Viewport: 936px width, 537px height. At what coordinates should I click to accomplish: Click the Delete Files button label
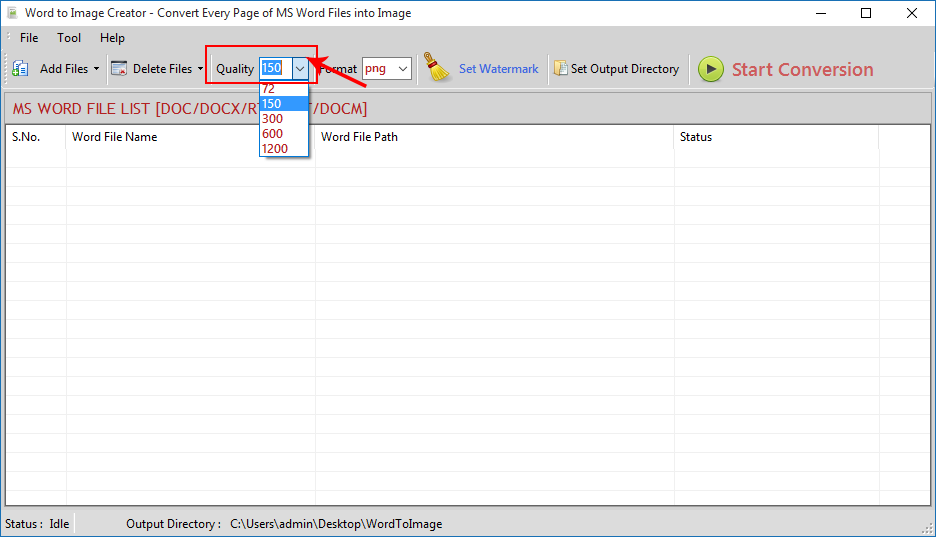tap(162, 69)
